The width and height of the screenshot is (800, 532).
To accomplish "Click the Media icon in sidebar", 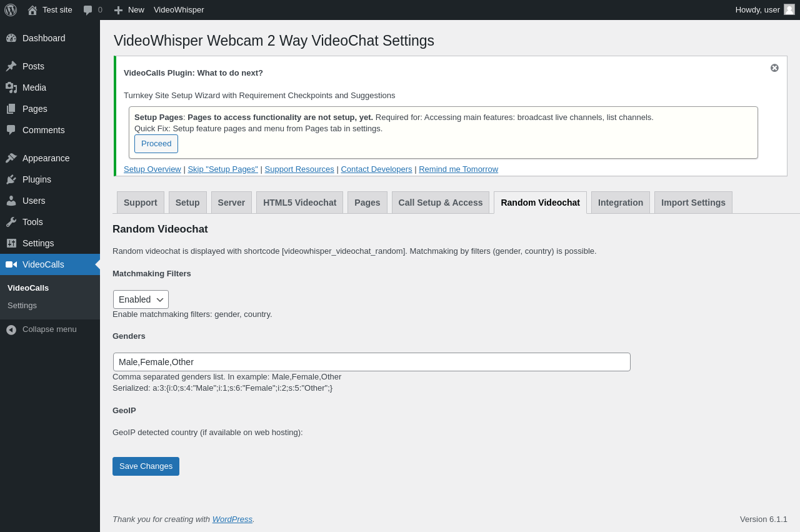I will 11,88.
